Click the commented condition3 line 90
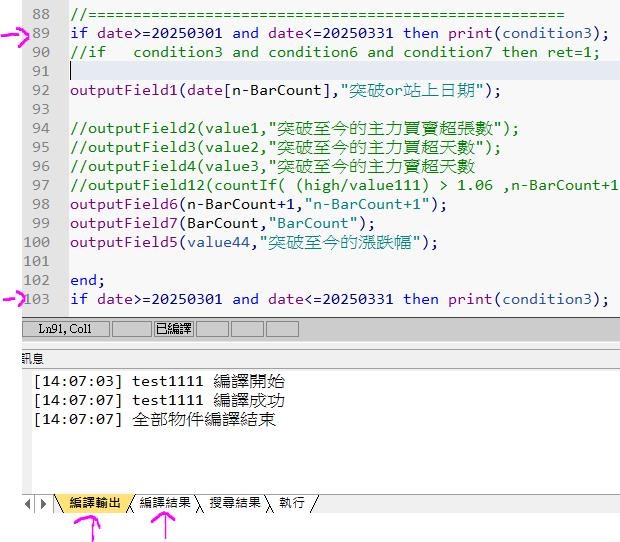The image size is (620, 542). tap(334, 52)
